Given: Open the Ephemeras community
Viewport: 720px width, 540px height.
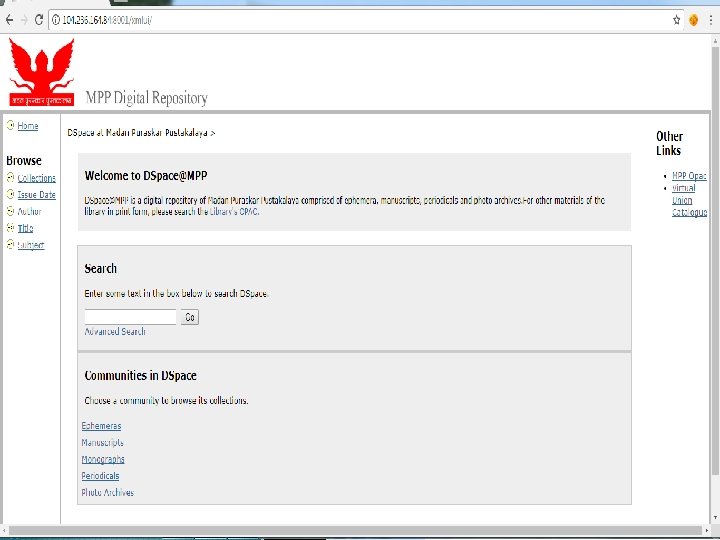Looking at the screenshot, I should [x=101, y=426].
